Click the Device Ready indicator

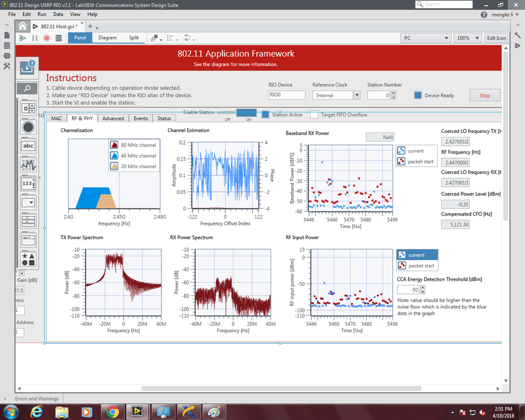418,95
